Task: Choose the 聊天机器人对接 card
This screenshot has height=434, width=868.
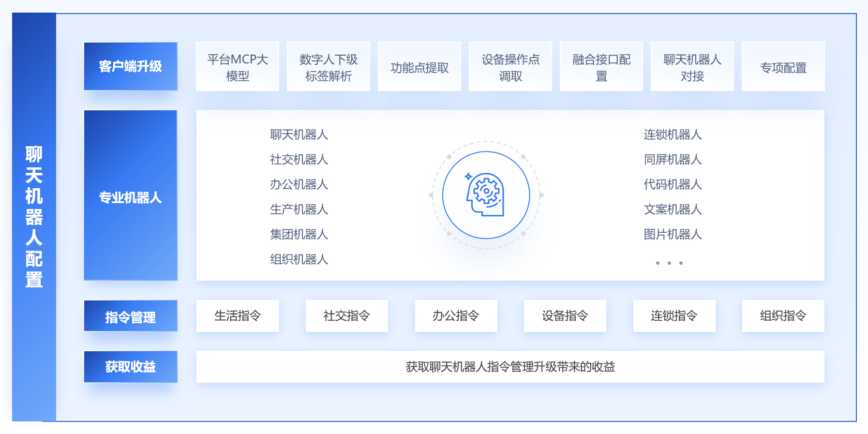Action: tap(692, 67)
